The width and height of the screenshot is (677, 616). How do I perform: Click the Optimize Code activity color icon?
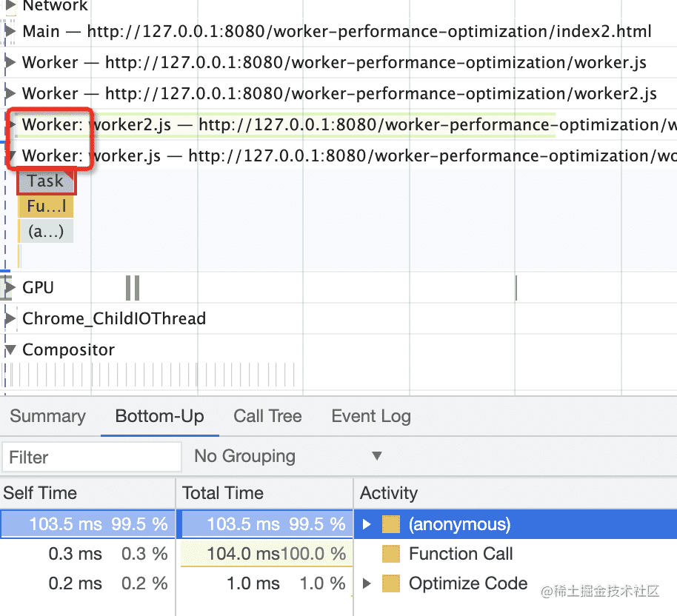click(x=390, y=583)
